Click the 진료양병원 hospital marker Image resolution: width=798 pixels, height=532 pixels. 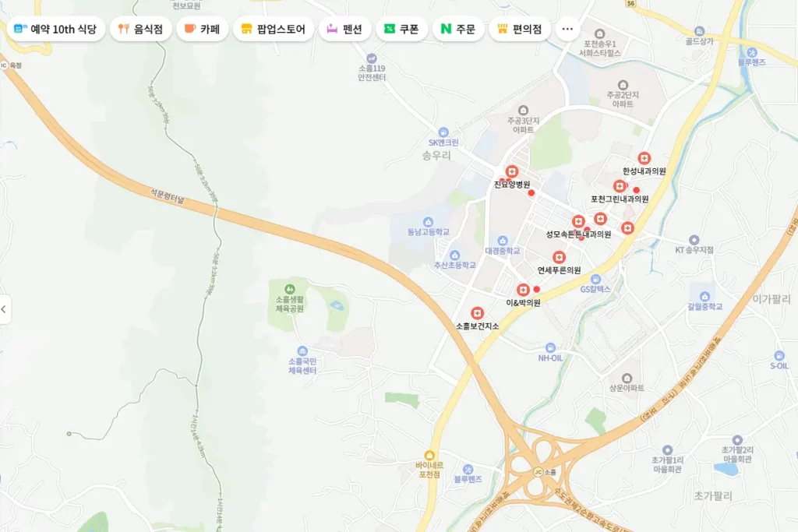pos(510,171)
